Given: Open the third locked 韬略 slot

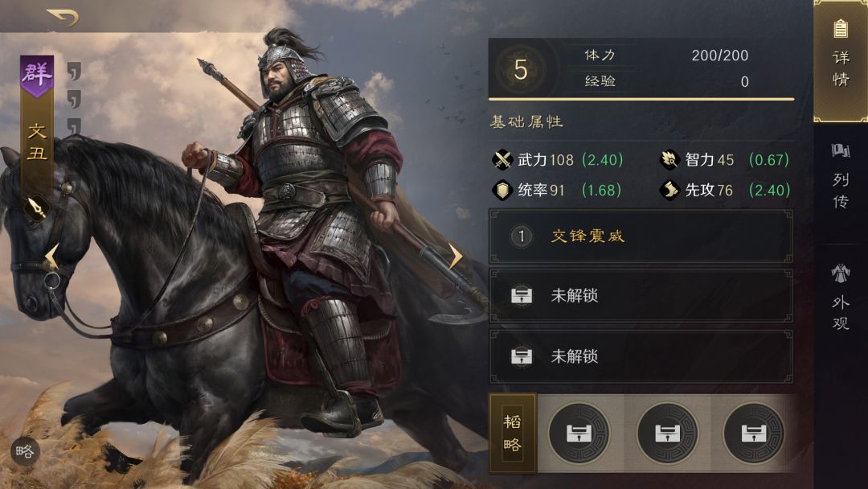Looking at the screenshot, I should 754,433.
